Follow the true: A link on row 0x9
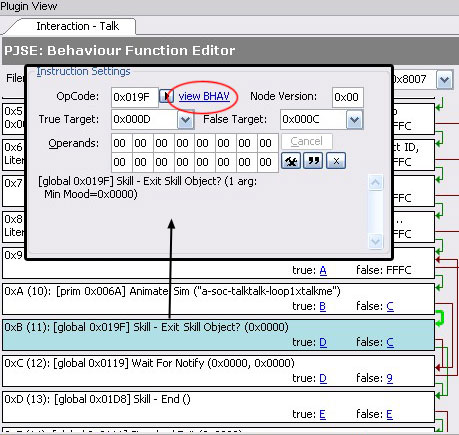The width and height of the screenshot is (459, 435). click(x=323, y=270)
